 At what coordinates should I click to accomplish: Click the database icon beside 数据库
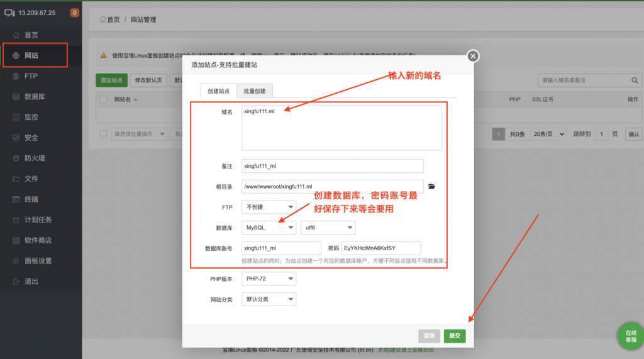pyautogui.click(x=16, y=97)
